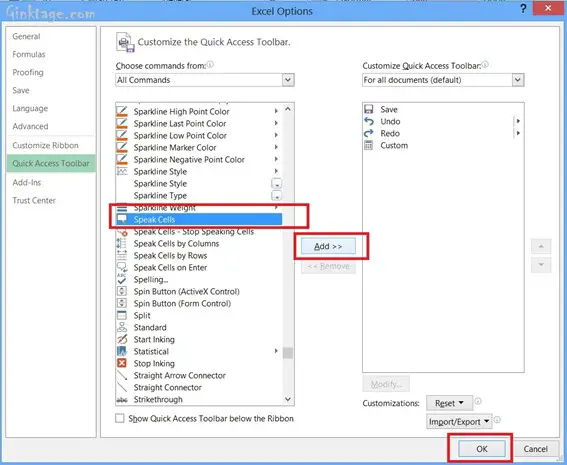Click the Spin Button (ActiveX Control) icon

point(122,291)
